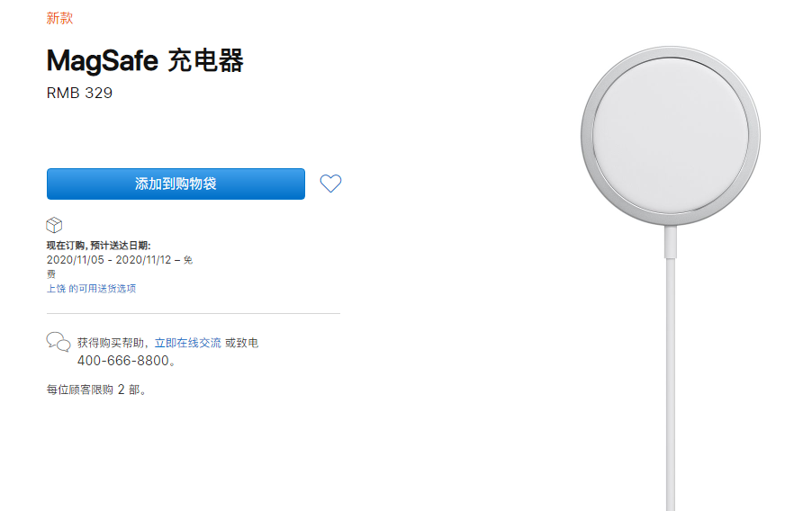Click the chat bubbles help icon

click(x=58, y=342)
